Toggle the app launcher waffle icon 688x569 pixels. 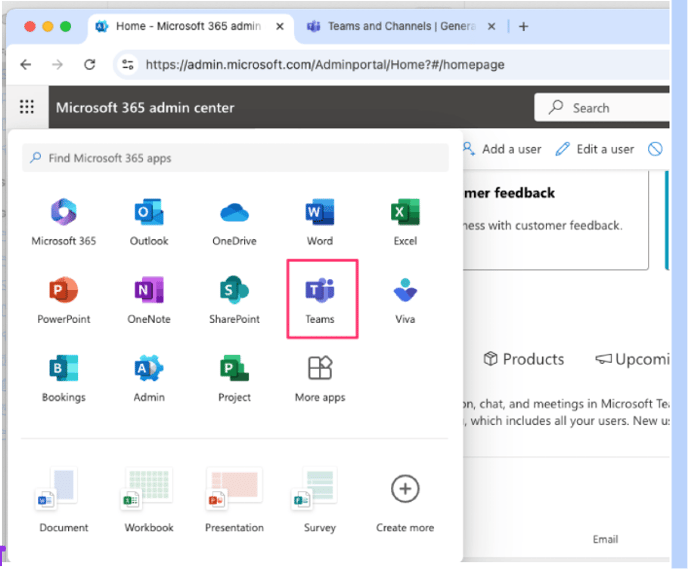click(x=27, y=107)
